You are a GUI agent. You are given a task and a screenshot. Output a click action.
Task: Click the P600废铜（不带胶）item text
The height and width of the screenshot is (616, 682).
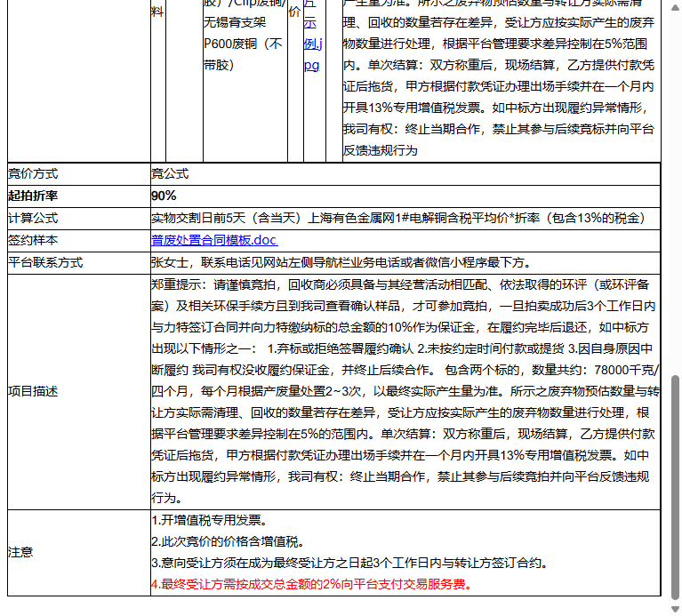[243, 54]
